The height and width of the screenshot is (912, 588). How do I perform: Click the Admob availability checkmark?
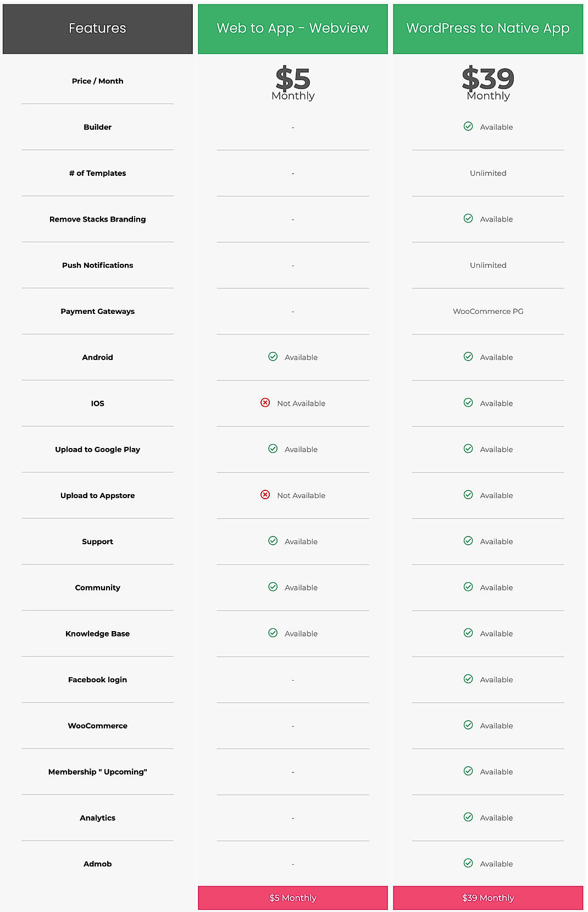(x=468, y=864)
